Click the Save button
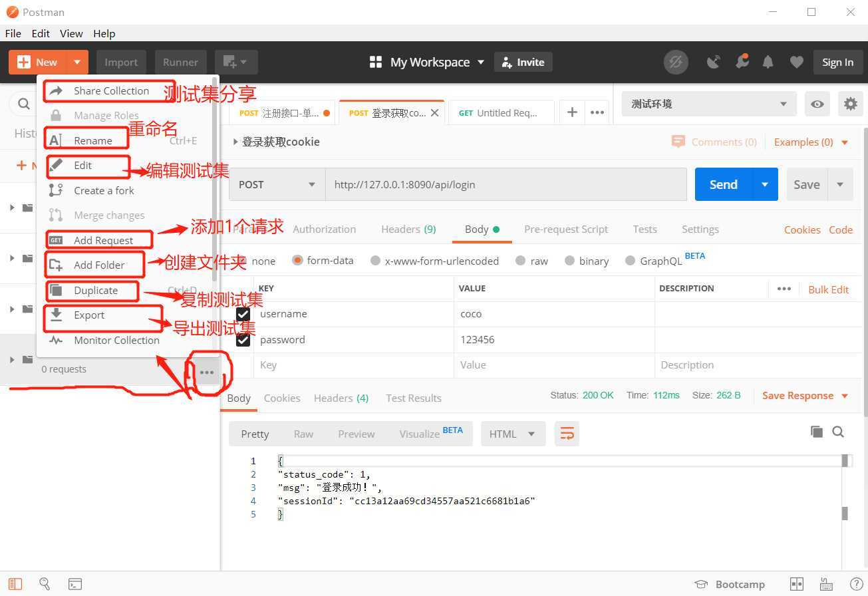Image resolution: width=868 pixels, height=596 pixels. click(807, 184)
